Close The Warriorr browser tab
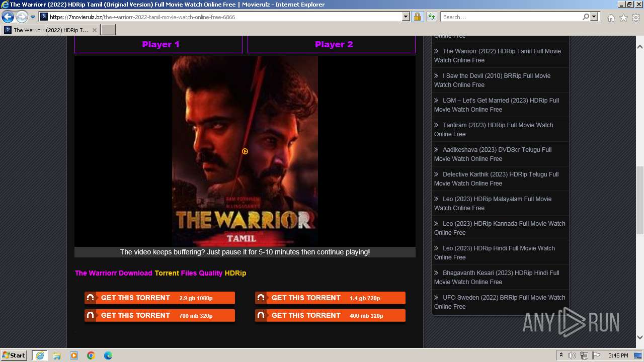644x362 pixels. pos(94,30)
